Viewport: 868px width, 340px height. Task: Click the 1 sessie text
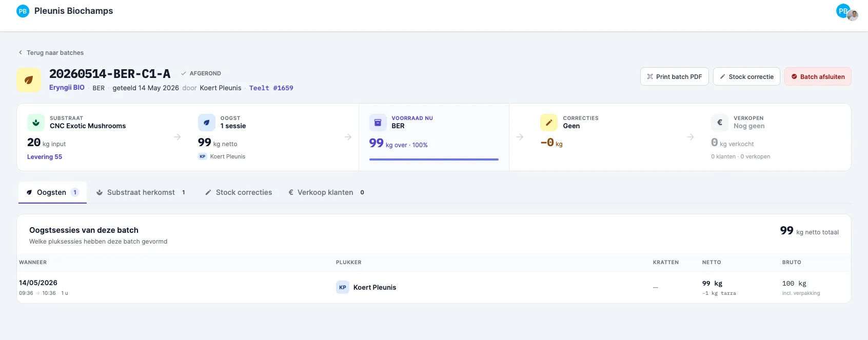233,126
